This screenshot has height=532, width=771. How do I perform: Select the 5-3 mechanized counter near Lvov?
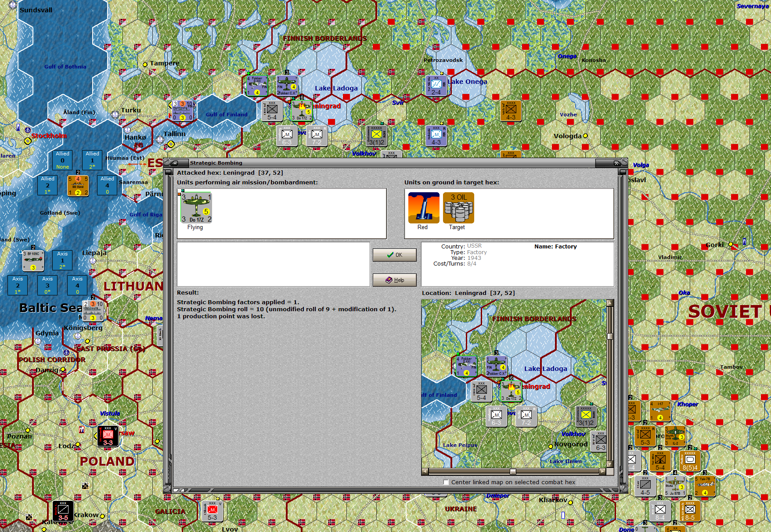213,511
